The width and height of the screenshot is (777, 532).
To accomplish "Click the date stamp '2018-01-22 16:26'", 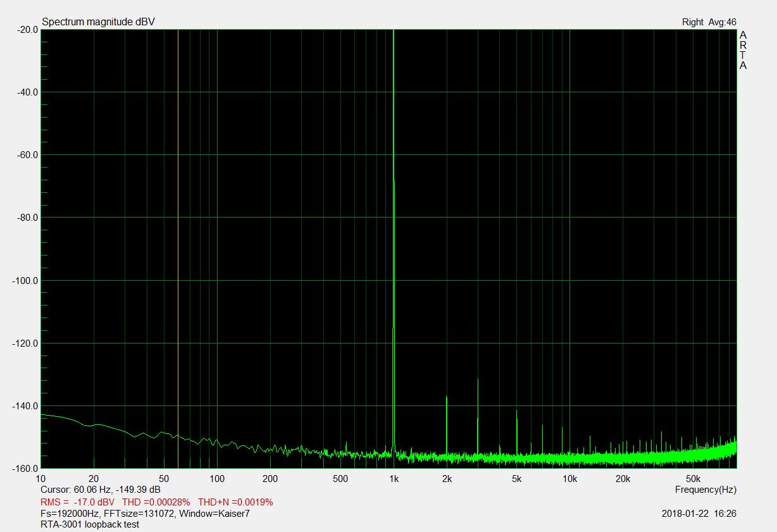I will [699, 514].
